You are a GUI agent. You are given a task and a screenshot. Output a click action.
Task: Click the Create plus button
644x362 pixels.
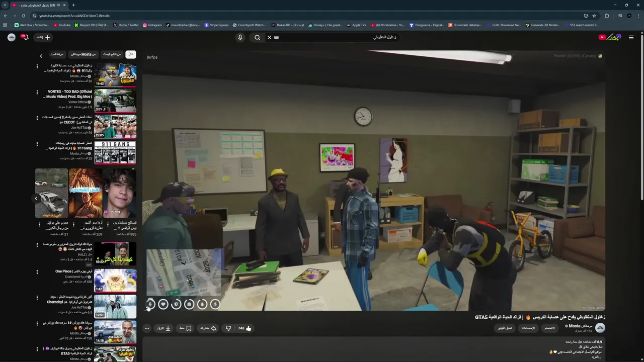point(43,37)
